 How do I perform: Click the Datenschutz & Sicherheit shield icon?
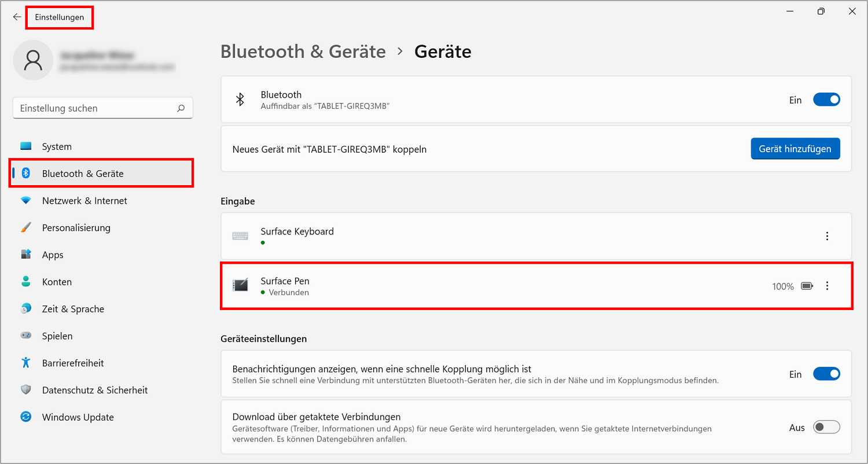(x=26, y=390)
